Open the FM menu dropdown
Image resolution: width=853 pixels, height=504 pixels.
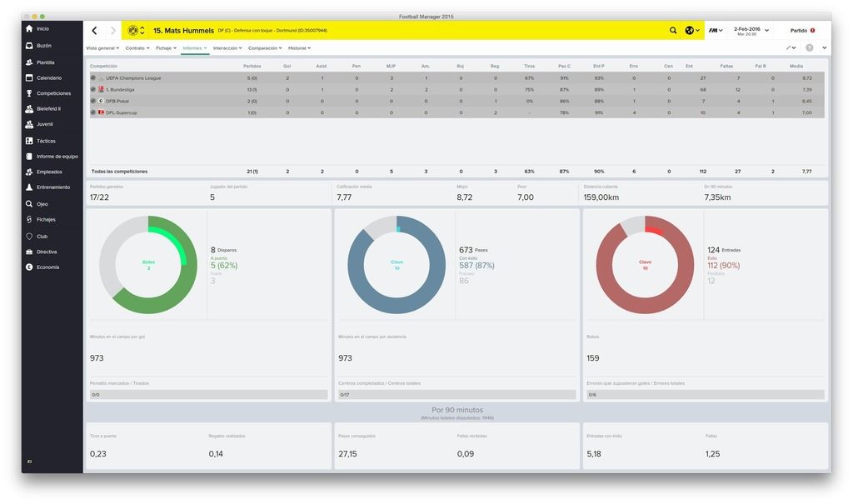[x=716, y=31]
